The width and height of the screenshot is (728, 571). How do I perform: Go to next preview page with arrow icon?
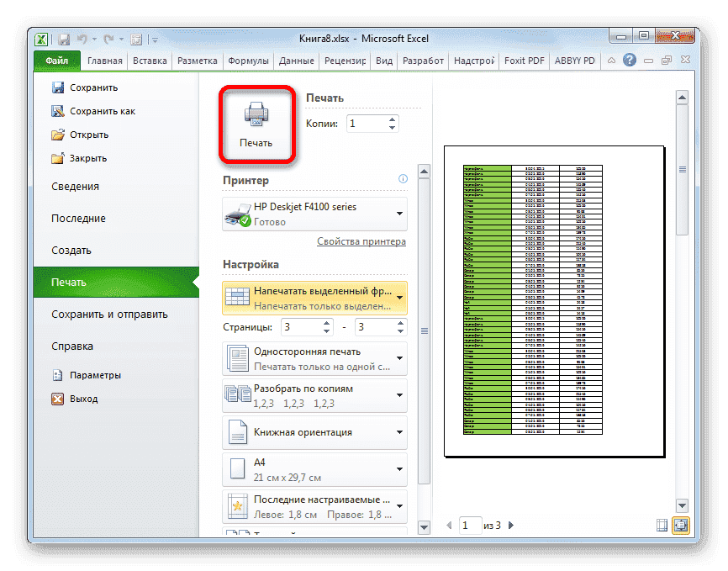(510, 525)
